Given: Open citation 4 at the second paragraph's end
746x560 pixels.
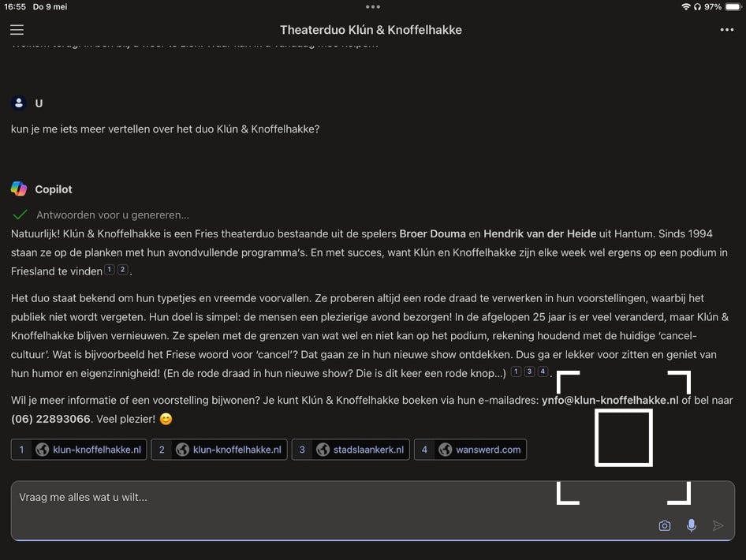Looking at the screenshot, I should coord(543,372).
